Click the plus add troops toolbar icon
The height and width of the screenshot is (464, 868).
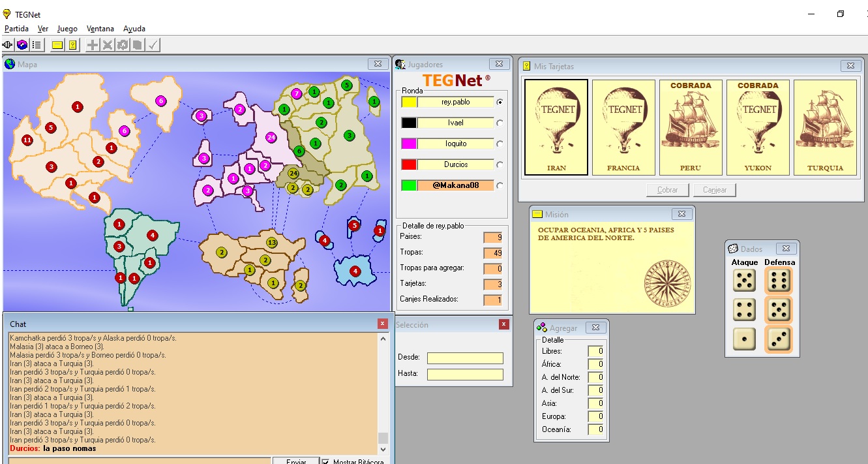click(93, 45)
